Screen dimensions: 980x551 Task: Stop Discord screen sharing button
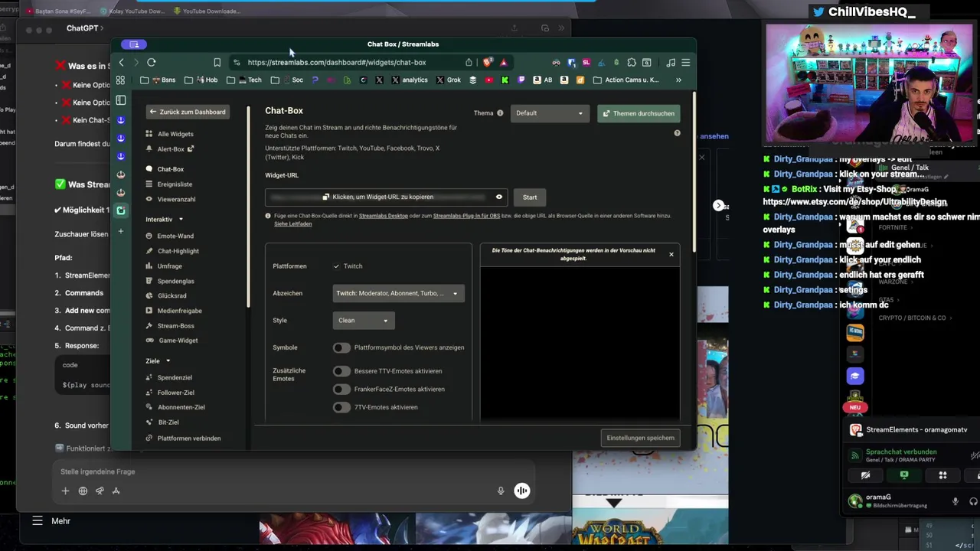click(904, 475)
